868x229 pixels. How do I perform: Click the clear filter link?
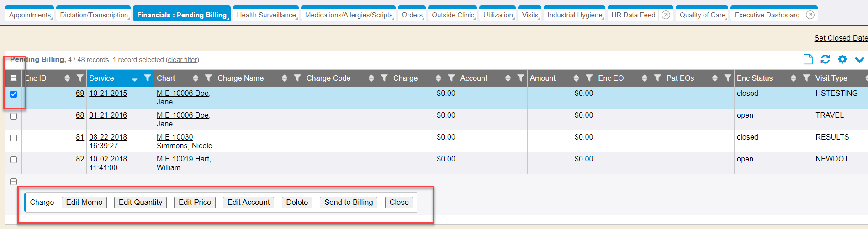(x=182, y=60)
